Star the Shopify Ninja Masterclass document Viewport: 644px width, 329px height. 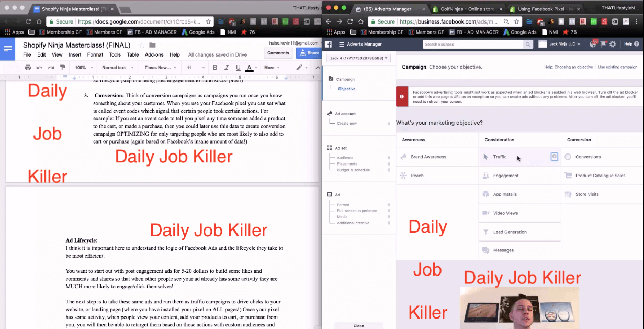142,45
